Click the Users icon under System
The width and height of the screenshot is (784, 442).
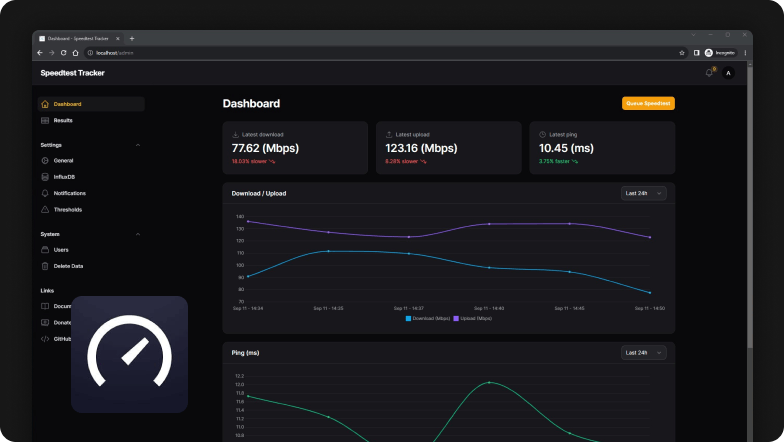click(45, 250)
